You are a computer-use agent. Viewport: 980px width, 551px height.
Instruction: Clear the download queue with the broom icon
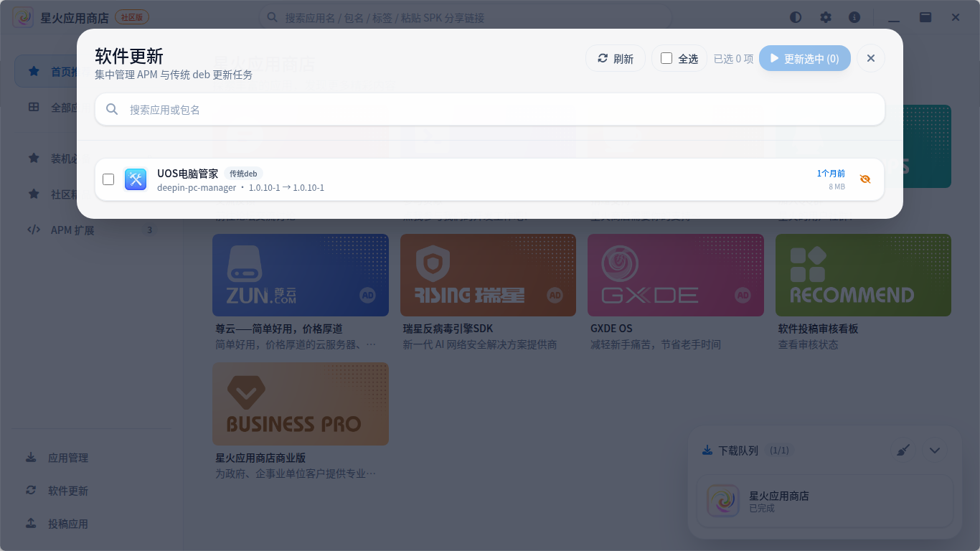click(904, 451)
